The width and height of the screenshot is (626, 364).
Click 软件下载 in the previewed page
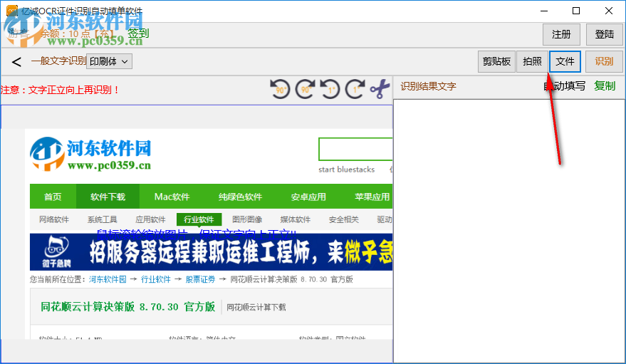tap(108, 197)
